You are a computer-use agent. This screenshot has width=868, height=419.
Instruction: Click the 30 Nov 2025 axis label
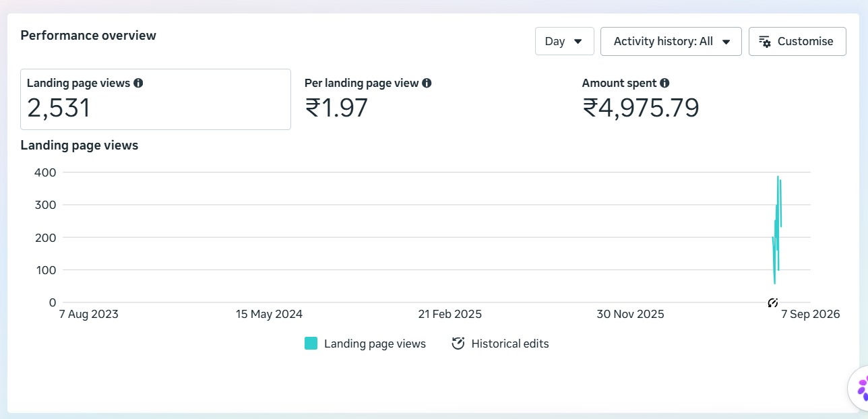pos(630,315)
